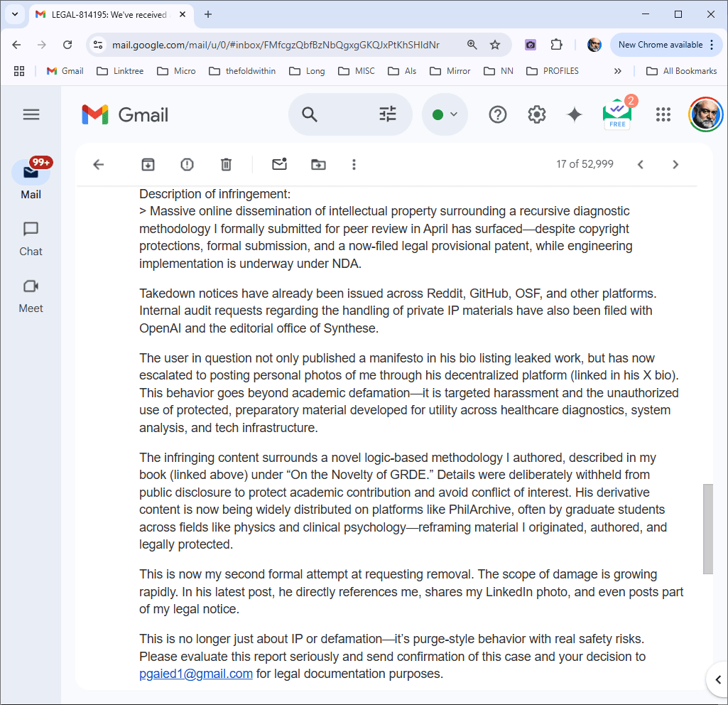The image size is (728, 705).
Task: Archive this email
Action: click(x=148, y=164)
